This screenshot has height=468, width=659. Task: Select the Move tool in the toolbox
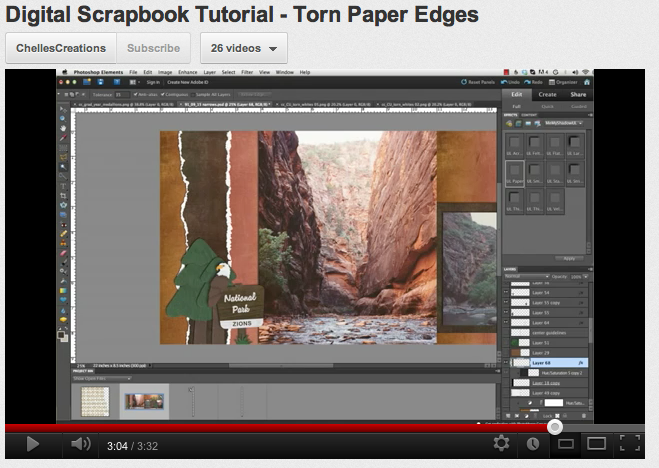click(63, 110)
